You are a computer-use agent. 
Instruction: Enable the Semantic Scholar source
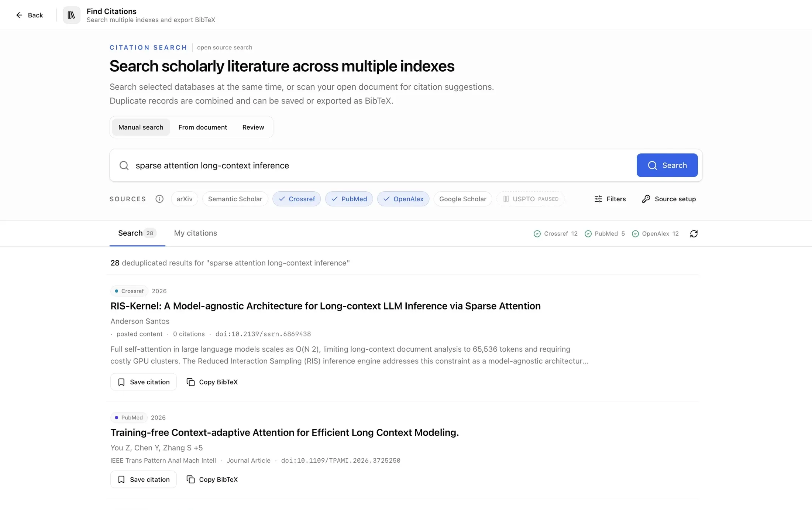tap(235, 199)
